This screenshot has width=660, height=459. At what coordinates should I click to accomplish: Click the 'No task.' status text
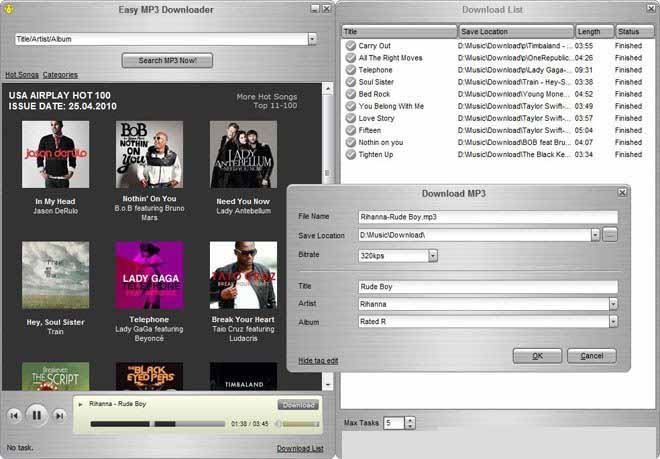[20, 448]
